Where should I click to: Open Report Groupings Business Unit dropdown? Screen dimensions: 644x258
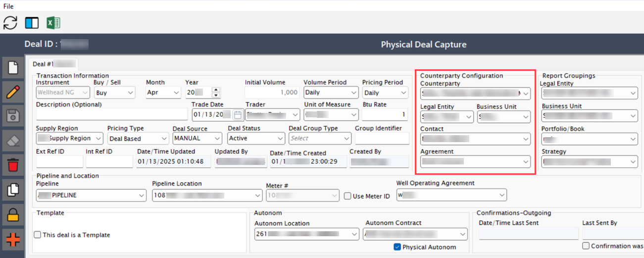(590, 116)
